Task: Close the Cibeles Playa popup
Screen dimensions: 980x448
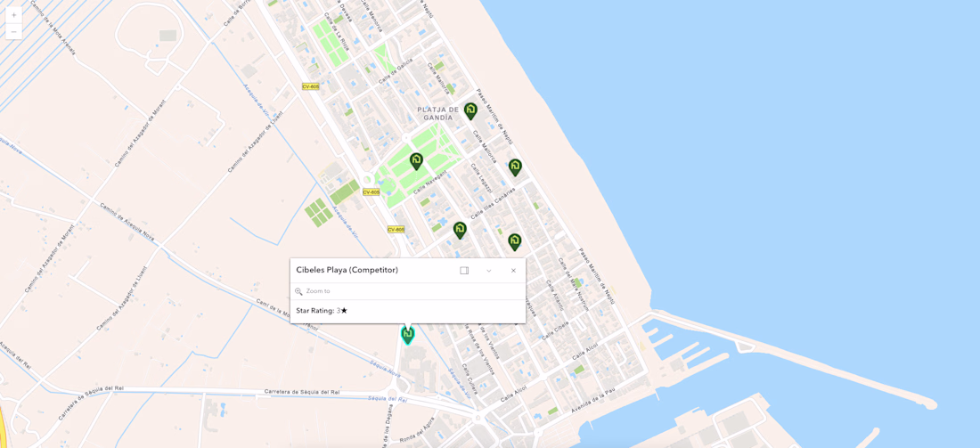Action: click(x=513, y=271)
